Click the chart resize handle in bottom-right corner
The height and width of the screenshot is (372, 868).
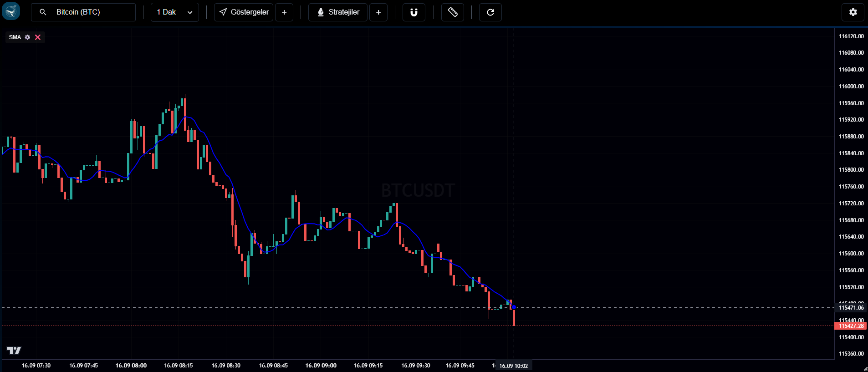coord(865,368)
